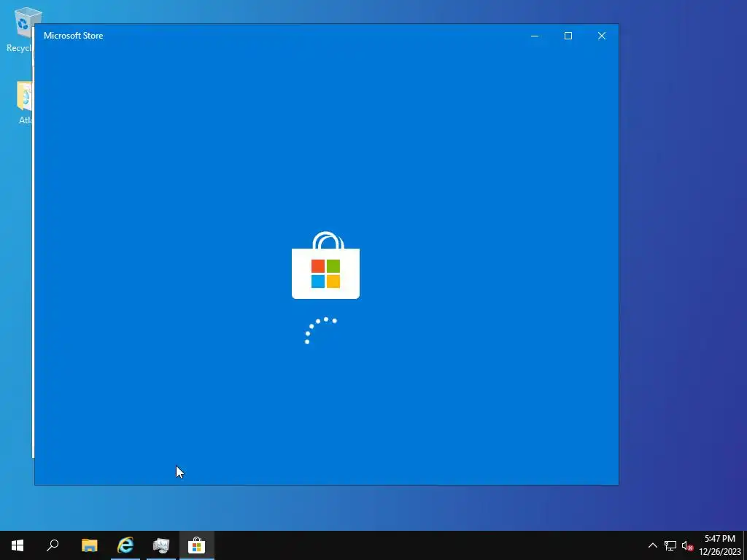Open network status tray icon
The height and width of the screenshot is (560, 747).
tap(670, 545)
